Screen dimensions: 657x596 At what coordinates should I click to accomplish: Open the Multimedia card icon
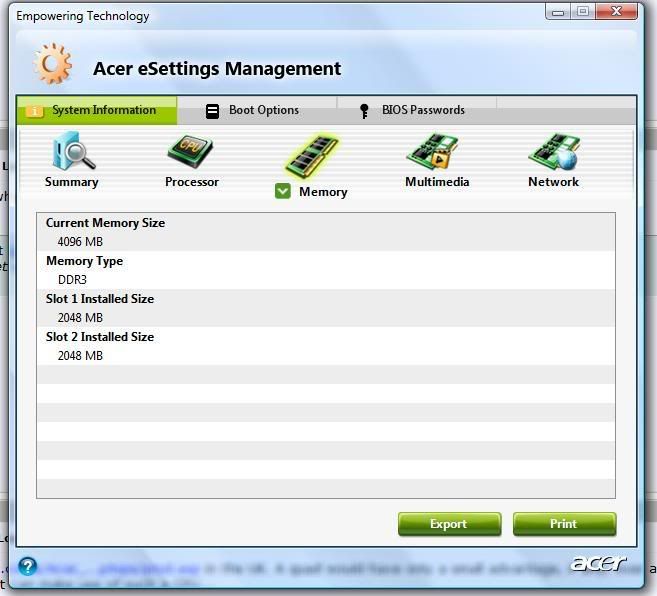point(432,151)
